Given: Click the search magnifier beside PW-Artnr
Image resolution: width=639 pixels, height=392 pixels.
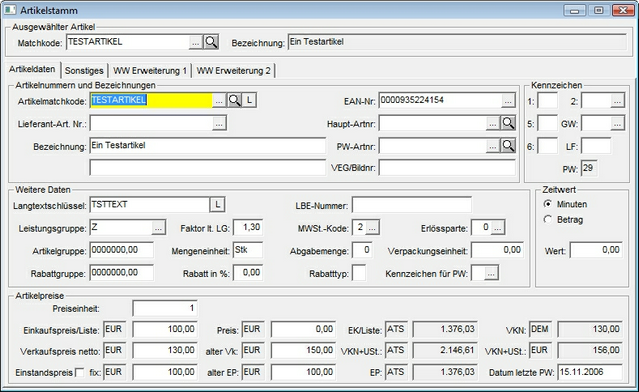Looking at the screenshot, I should (508, 146).
